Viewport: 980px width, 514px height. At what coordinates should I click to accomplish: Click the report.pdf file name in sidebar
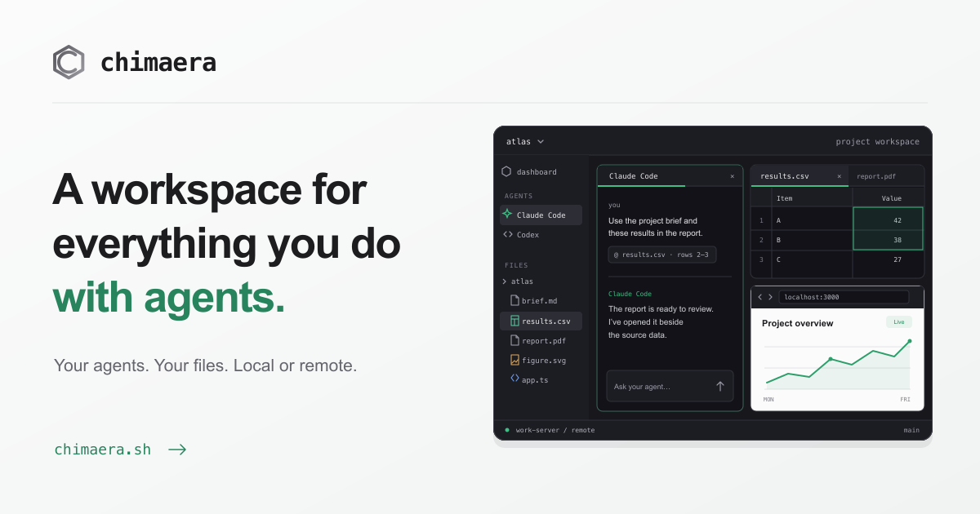pyautogui.click(x=544, y=341)
